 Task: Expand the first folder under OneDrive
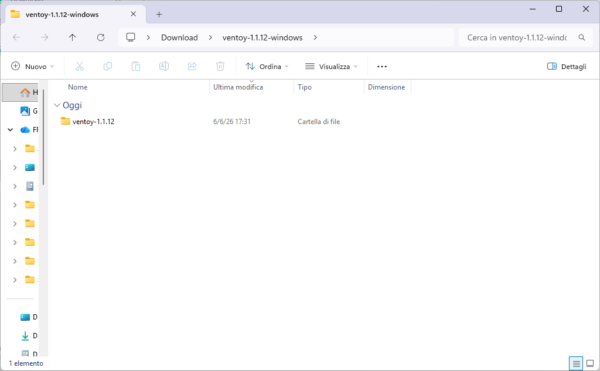tap(15, 148)
